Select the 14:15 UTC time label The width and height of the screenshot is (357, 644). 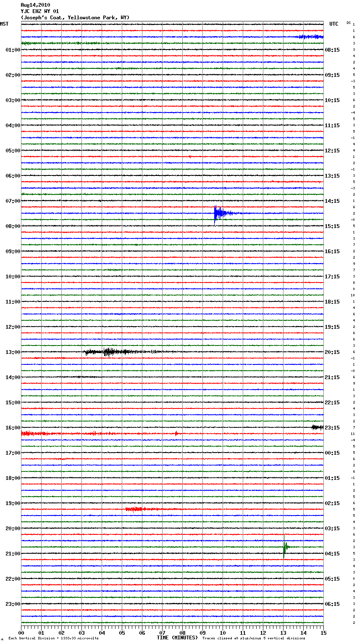point(332,201)
